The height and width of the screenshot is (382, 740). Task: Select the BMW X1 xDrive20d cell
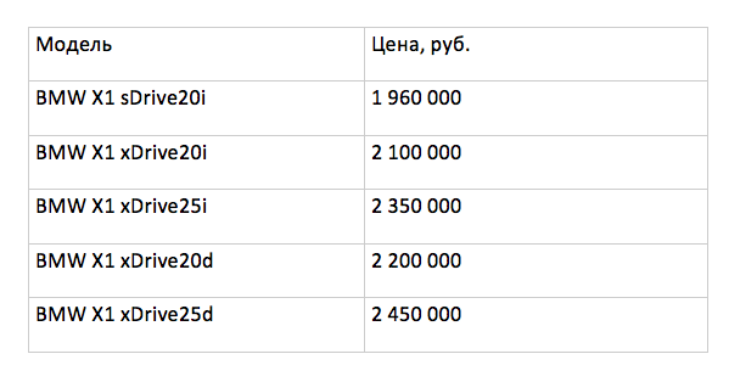(196, 271)
